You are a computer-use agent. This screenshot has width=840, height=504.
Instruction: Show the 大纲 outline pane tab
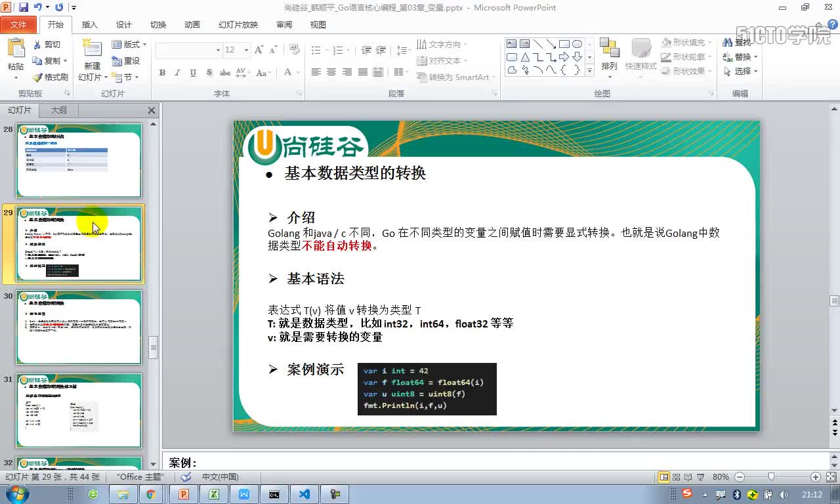click(x=59, y=110)
